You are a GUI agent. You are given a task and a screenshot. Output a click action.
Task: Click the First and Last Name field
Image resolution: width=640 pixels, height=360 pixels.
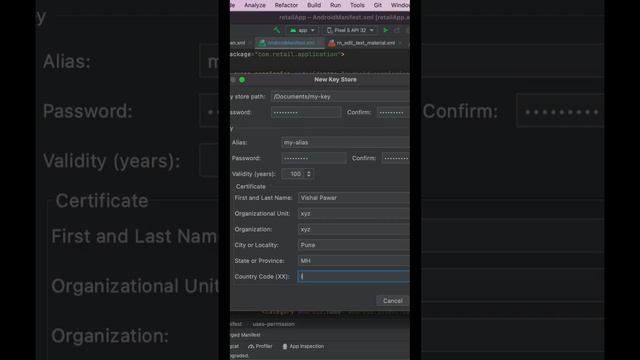coord(353,198)
